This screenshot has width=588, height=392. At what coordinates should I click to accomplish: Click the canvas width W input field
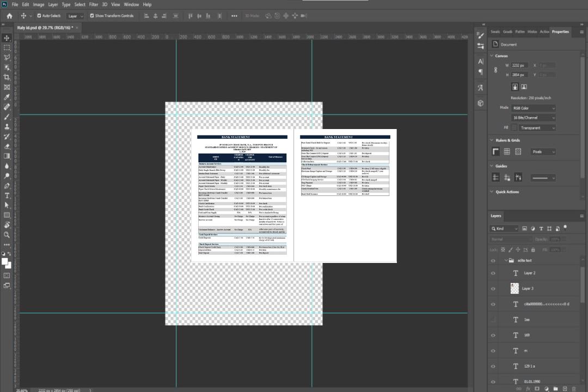519,65
